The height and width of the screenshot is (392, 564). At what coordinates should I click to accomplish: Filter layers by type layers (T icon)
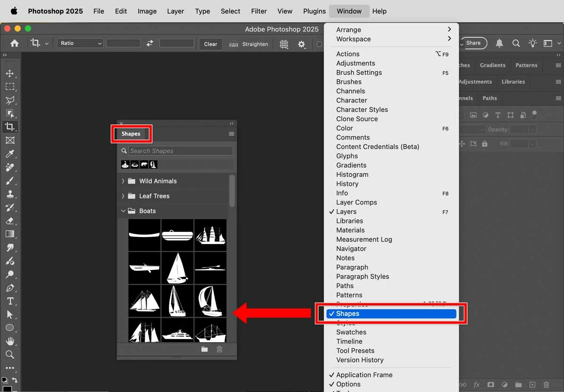pyautogui.click(x=498, y=115)
